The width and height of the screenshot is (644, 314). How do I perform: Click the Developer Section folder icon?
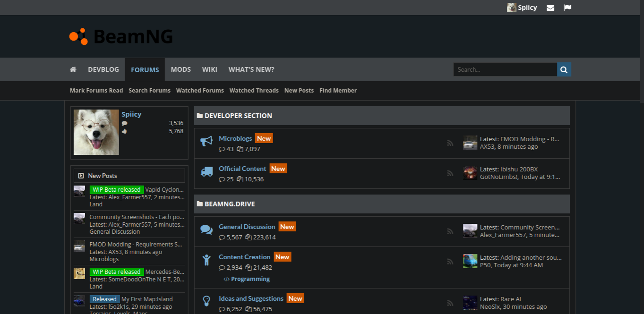coord(200,116)
